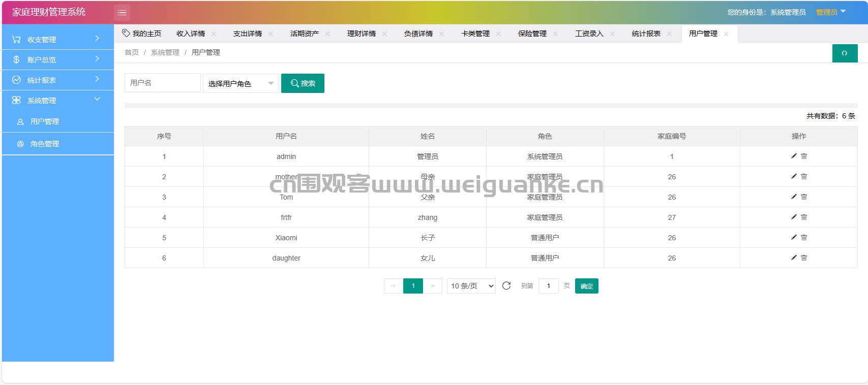Edit the mother user row

click(794, 176)
